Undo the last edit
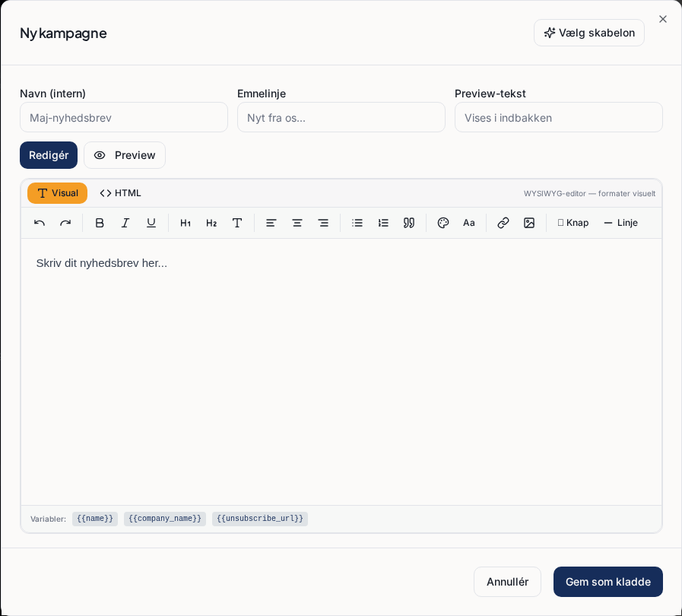This screenshot has width=682, height=616. click(x=39, y=223)
